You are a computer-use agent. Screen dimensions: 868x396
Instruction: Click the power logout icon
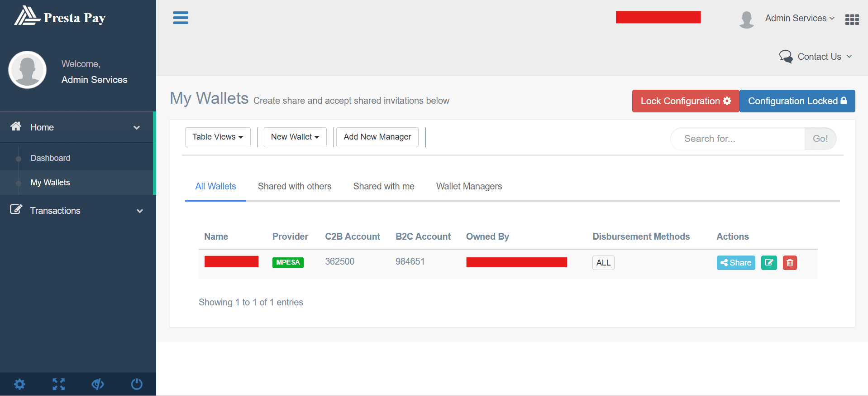[x=136, y=384]
